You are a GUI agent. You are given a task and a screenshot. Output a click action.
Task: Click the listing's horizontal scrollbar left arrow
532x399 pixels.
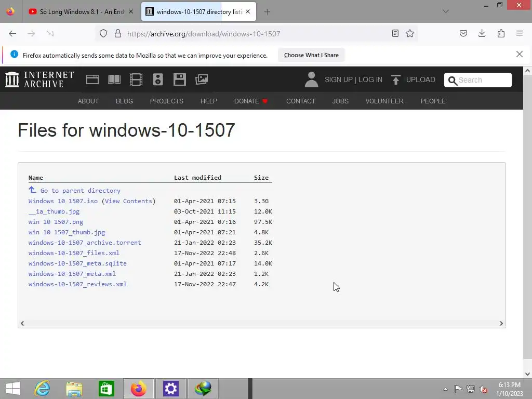point(22,323)
